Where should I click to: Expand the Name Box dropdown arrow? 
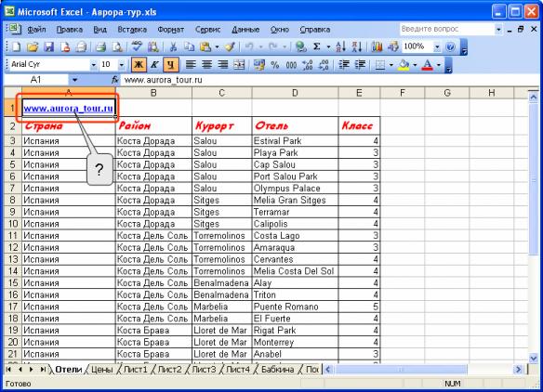74,80
